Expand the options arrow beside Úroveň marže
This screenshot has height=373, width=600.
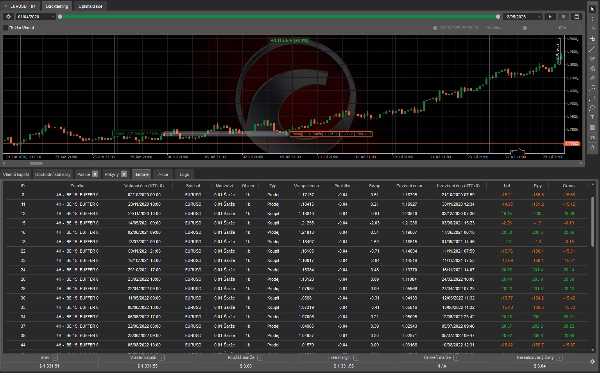coord(456,358)
